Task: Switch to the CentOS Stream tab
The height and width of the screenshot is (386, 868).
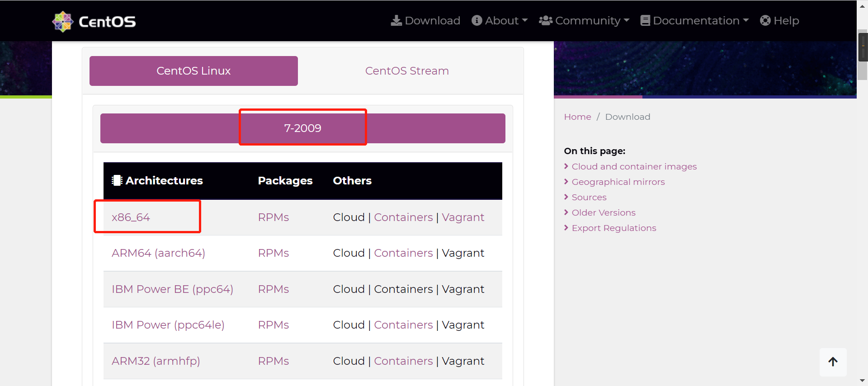Action: click(x=407, y=71)
